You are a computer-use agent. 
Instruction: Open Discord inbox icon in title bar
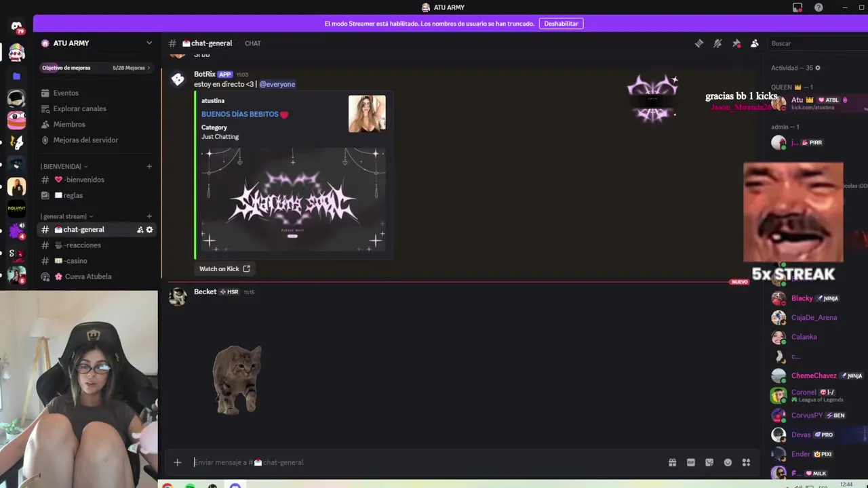tap(797, 7)
